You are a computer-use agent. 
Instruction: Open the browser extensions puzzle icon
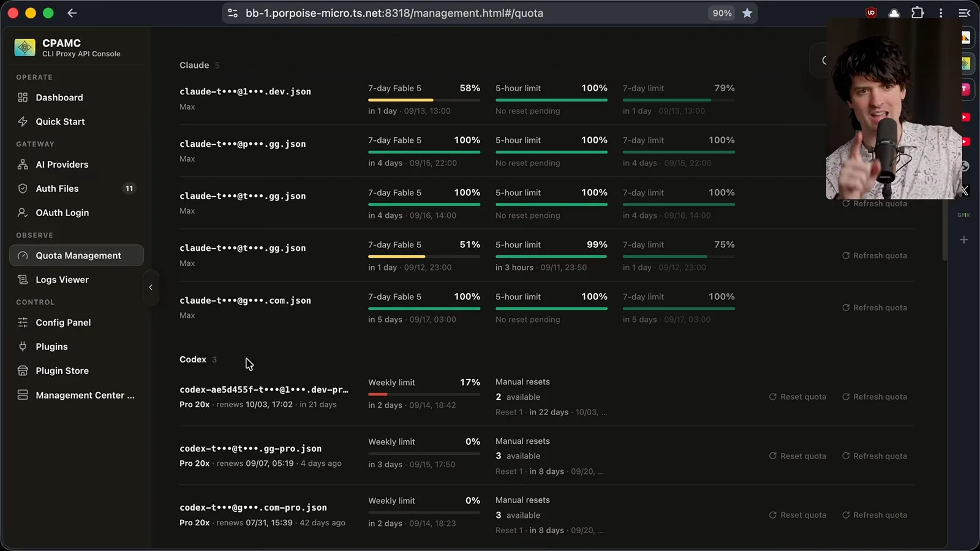coord(918,13)
